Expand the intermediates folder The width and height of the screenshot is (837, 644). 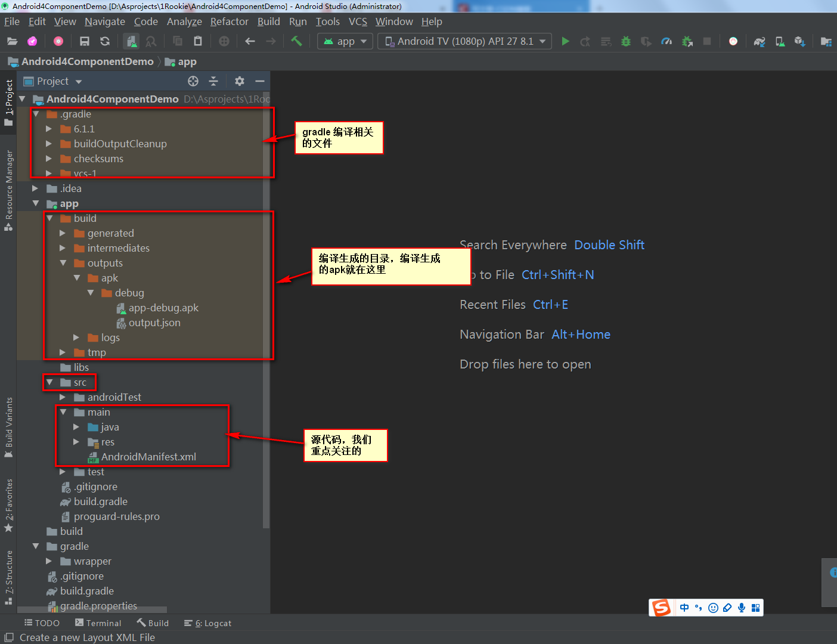click(63, 248)
